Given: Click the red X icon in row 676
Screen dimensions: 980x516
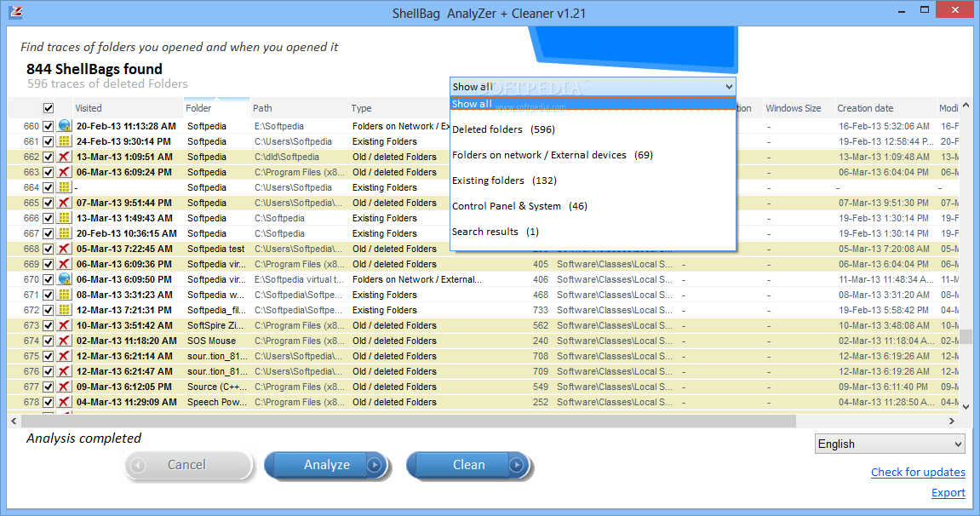Looking at the screenshot, I should [x=64, y=371].
